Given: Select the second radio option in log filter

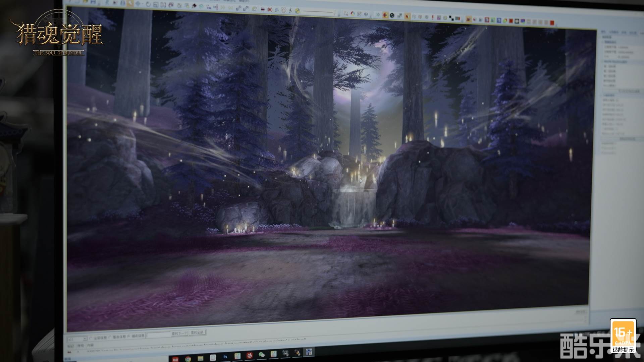Looking at the screenshot, I should pyautogui.click(x=110, y=337).
